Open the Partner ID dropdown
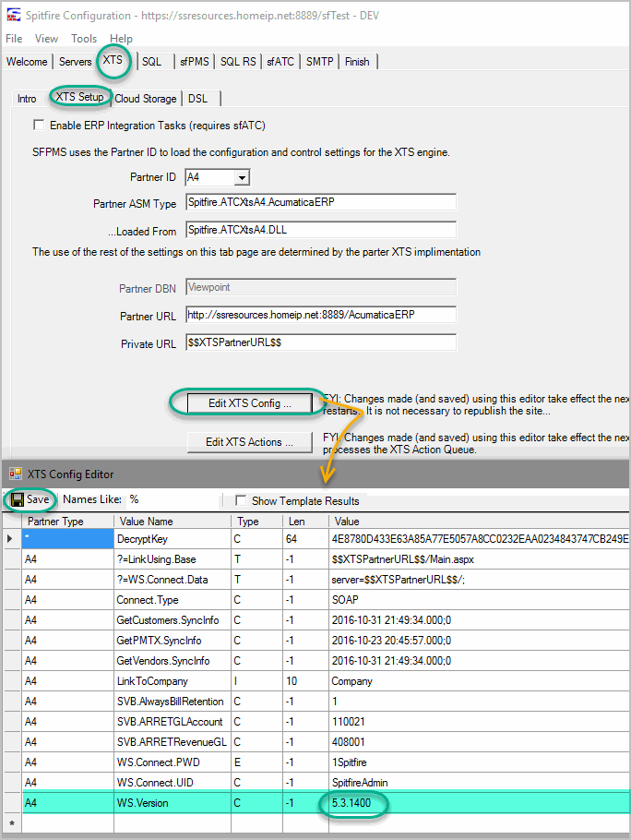Image resolution: width=631 pixels, height=840 pixels. (x=242, y=177)
